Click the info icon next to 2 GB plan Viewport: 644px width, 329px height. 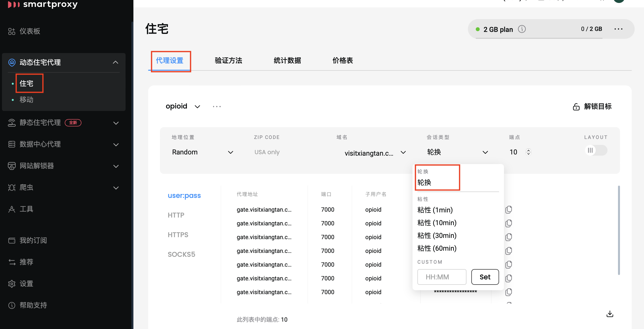pos(522,29)
